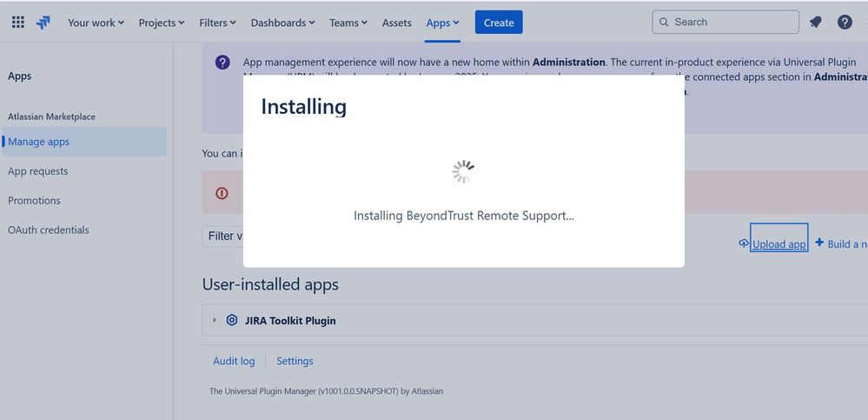Click the cloud upload icon beside Upload app
Screen dimensions: 868x420
click(744, 243)
